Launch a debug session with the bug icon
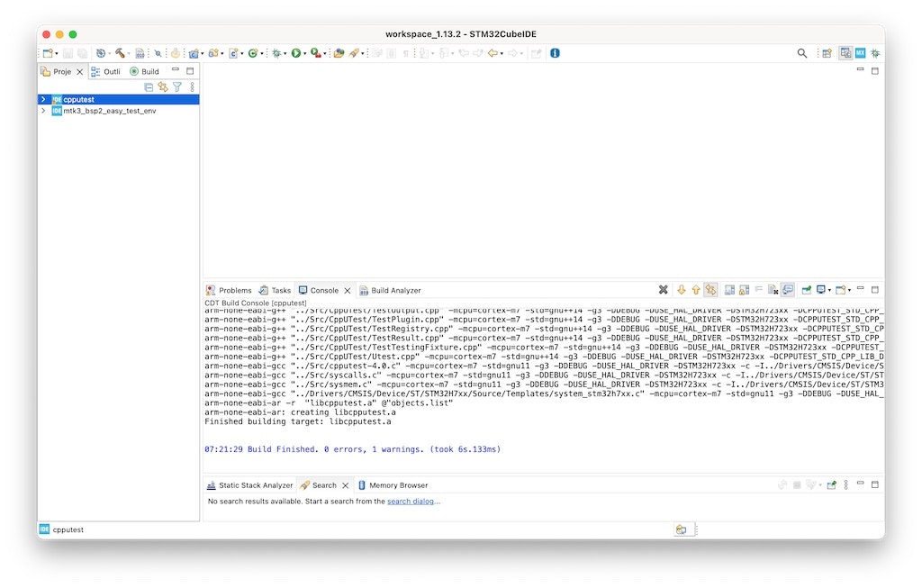The image size is (922, 588). 276,52
